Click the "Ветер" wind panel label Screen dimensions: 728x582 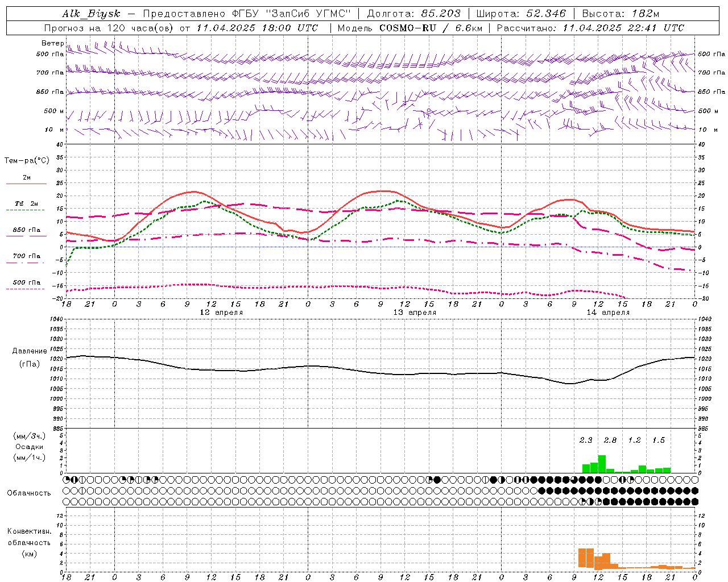click(53, 43)
